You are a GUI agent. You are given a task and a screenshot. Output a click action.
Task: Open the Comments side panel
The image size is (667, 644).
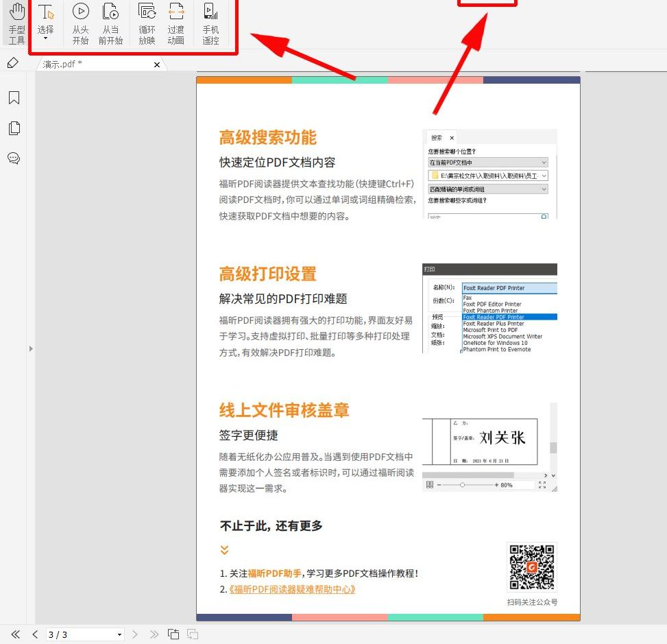click(14, 158)
